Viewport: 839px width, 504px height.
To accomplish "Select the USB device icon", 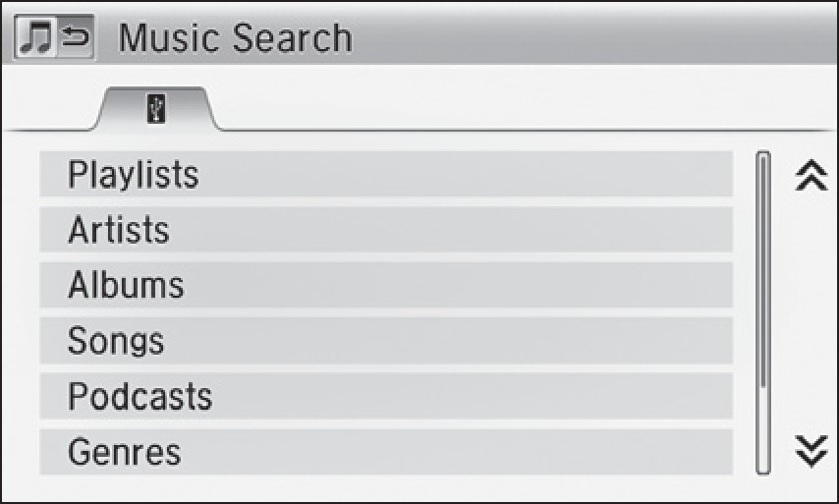I will point(154,109).
